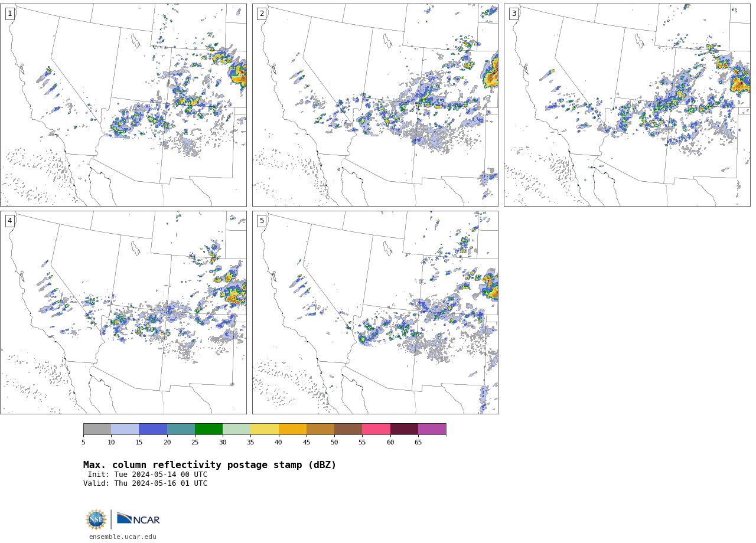Open ensemble member 2 reflectivity map
The height and width of the screenshot is (543, 756).
pos(375,105)
